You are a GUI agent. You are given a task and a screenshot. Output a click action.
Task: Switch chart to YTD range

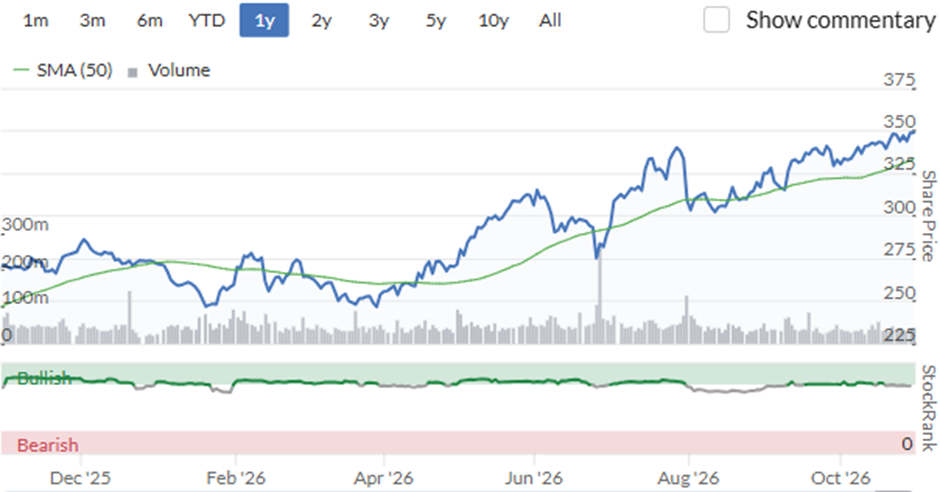207,20
